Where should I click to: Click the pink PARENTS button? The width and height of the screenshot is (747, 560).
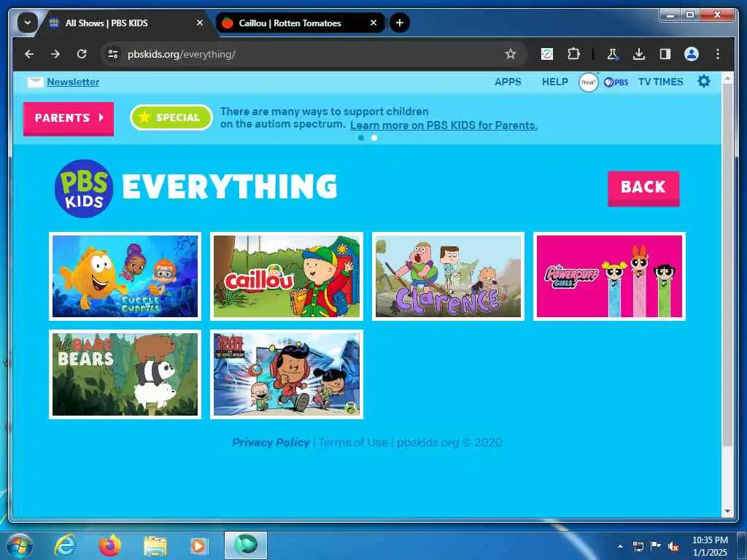(69, 119)
